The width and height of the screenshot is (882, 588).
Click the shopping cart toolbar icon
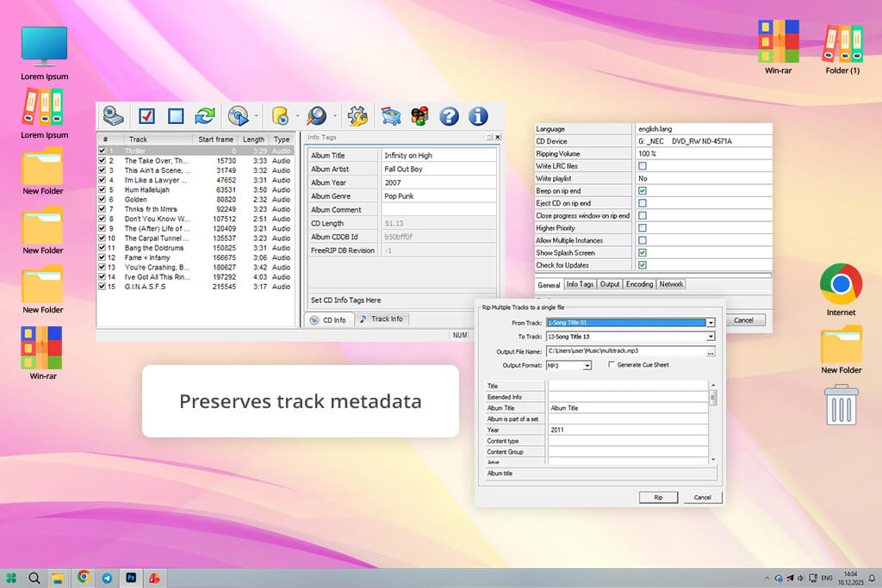tap(391, 116)
